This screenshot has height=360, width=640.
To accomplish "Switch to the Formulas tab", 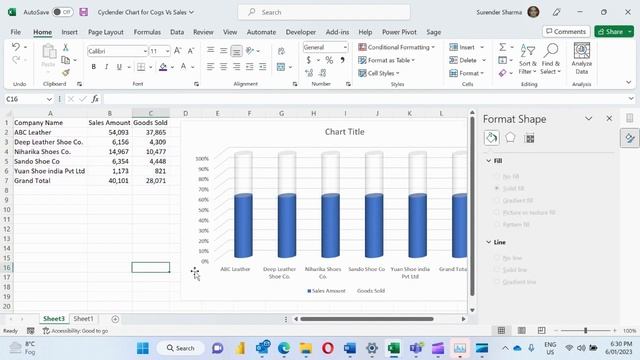I will pyautogui.click(x=147, y=32).
